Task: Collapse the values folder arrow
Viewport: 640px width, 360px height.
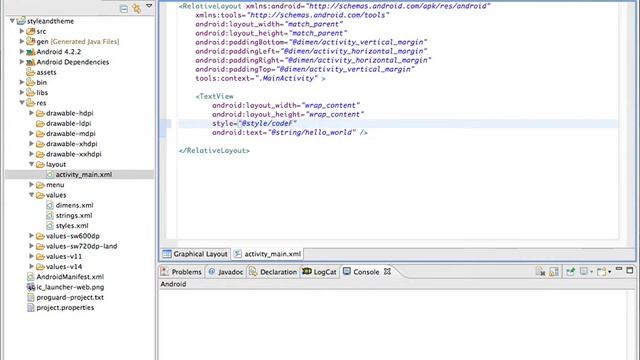Action: coord(31,195)
